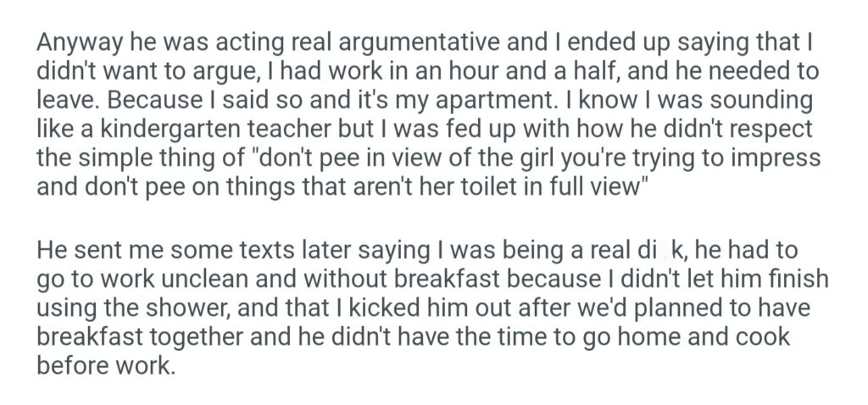Click the word "cook"
The image size is (868, 405).
763,338
